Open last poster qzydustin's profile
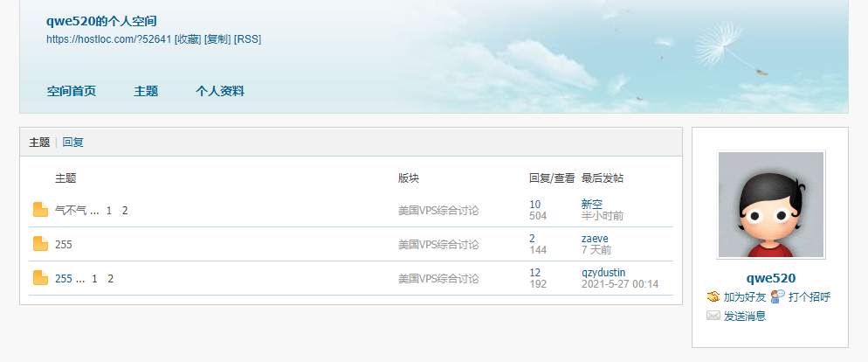The height and width of the screenshot is (362, 868). tap(604, 272)
